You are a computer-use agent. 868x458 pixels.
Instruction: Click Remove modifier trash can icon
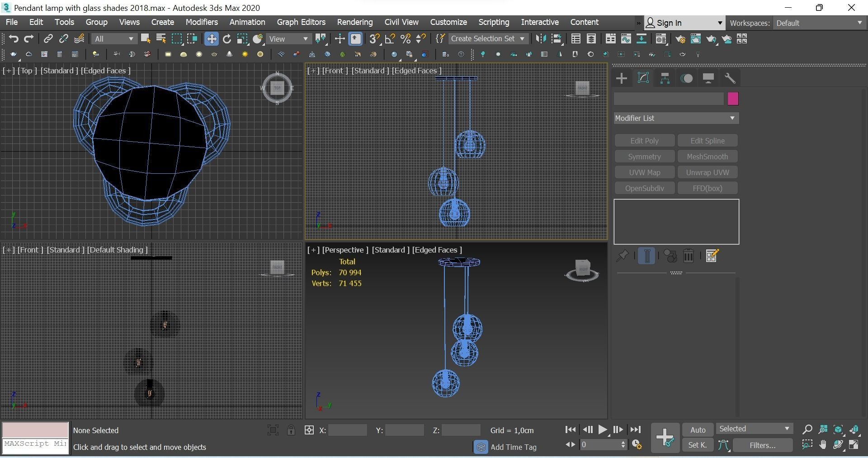[689, 256]
